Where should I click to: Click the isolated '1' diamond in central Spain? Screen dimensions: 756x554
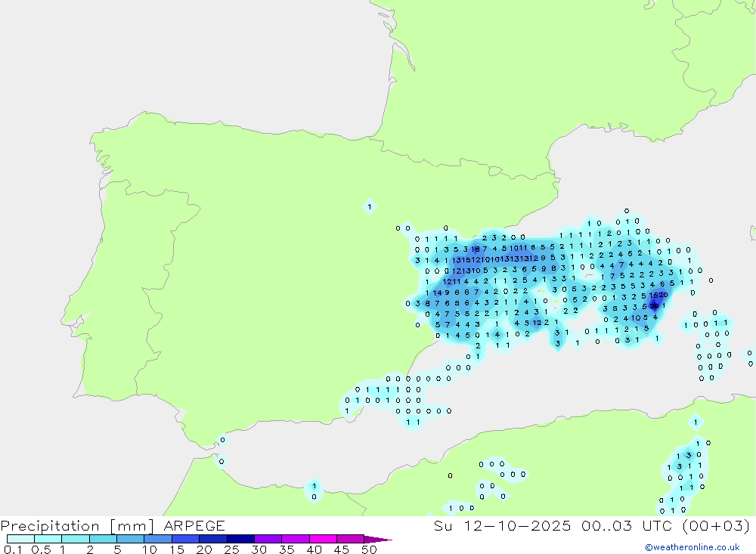click(x=370, y=207)
